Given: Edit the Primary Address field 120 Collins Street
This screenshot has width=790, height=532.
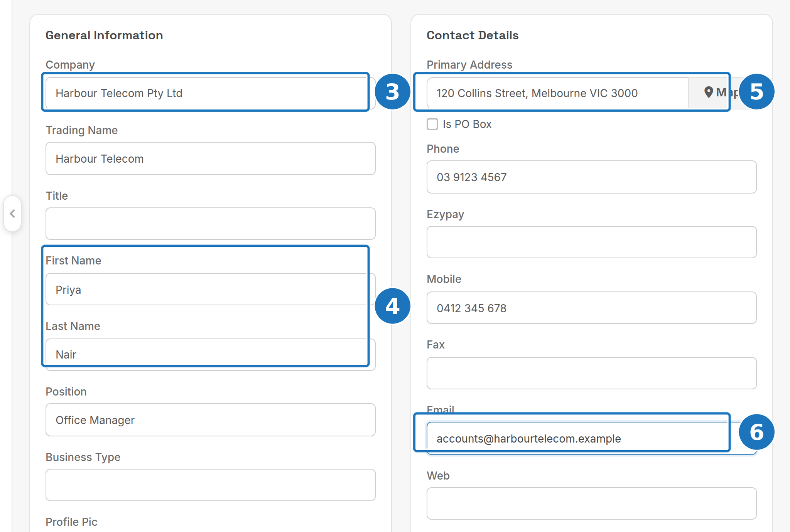Looking at the screenshot, I should (558, 93).
